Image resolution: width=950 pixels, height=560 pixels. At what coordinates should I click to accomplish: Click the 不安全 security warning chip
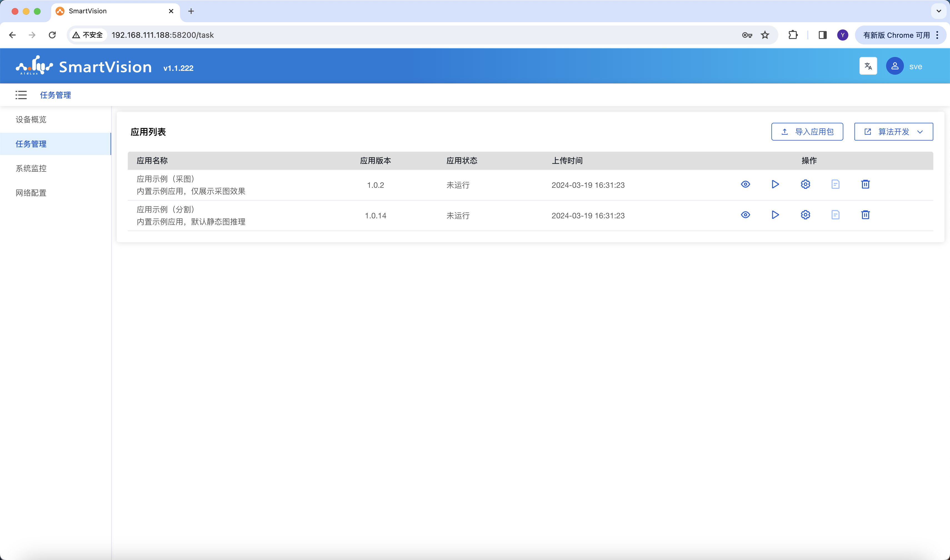click(x=87, y=35)
